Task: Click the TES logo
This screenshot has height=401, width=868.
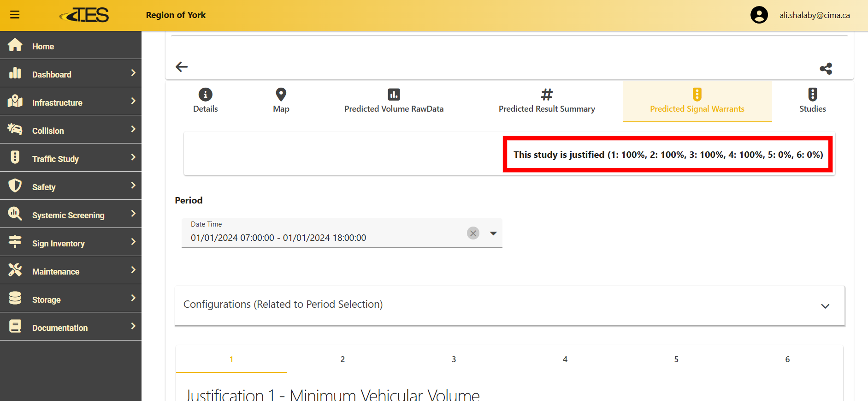Action: click(x=85, y=15)
